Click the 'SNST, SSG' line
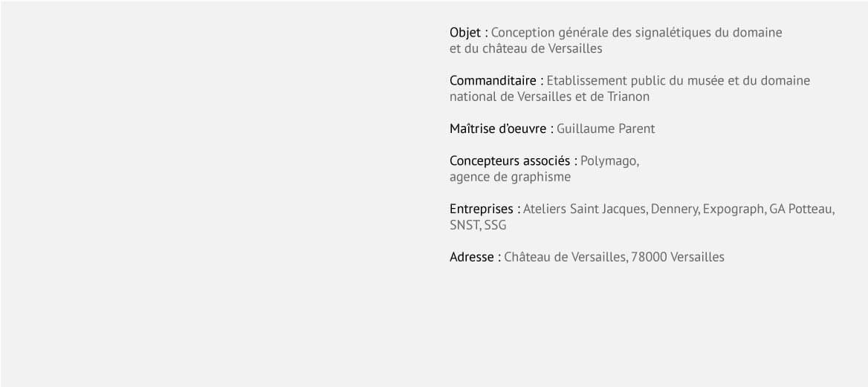Viewport: 868px width, 387px height. (x=478, y=226)
